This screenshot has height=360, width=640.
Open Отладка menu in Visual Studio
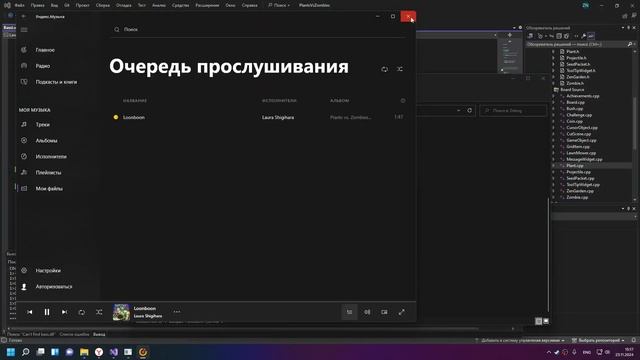pyautogui.click(x=124, y=5)
